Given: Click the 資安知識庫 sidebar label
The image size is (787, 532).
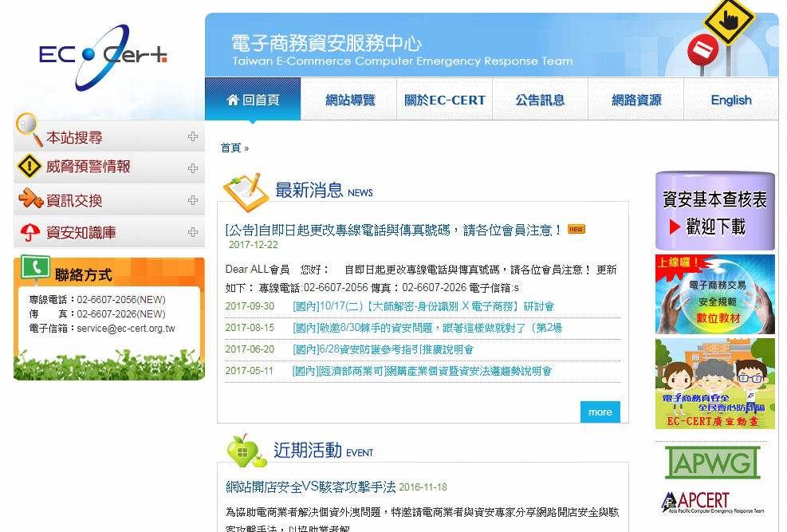Looking at the screenshot, I should tap(81, 232).
